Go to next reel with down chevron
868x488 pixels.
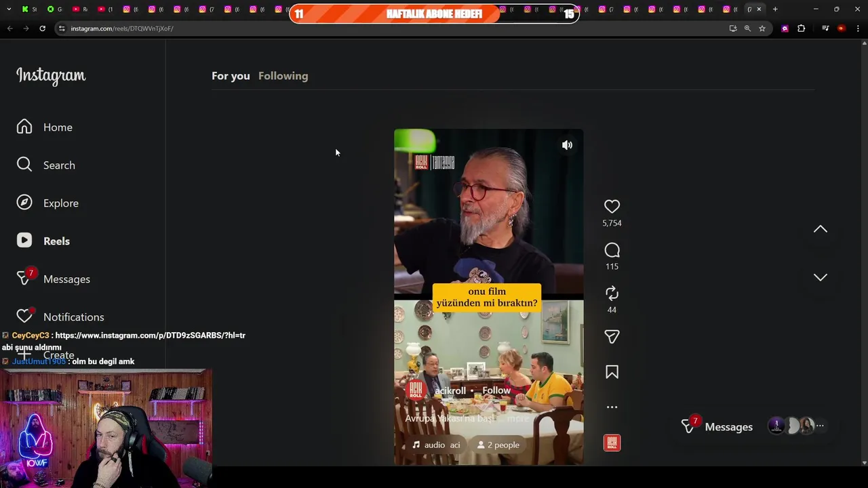(820, 277)
